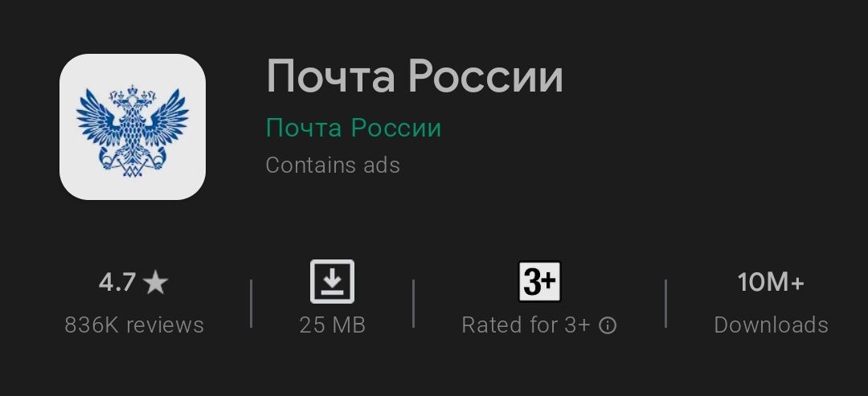Screen dimensions: 868x396
Task: Click the 3+ age rating badge
Action: (x=539, y=281)
